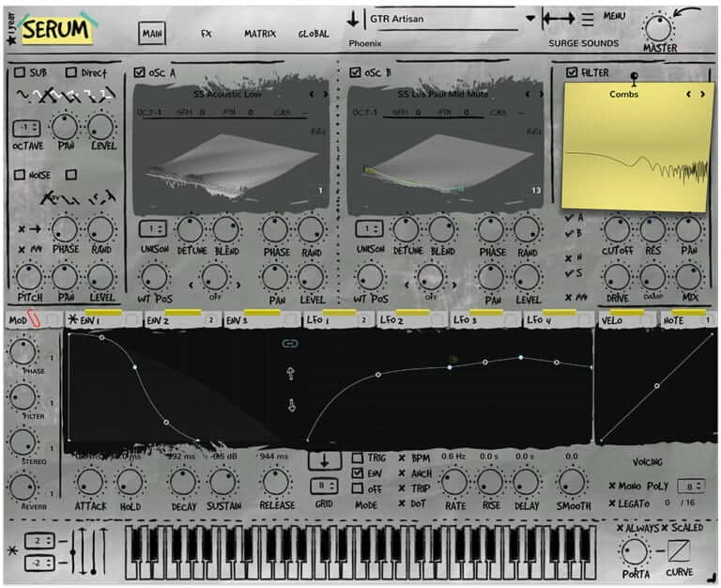The width and height of the screenshot is (721, 588).
Task: Switch to the MATRIX tab
Action: point(260,34)
